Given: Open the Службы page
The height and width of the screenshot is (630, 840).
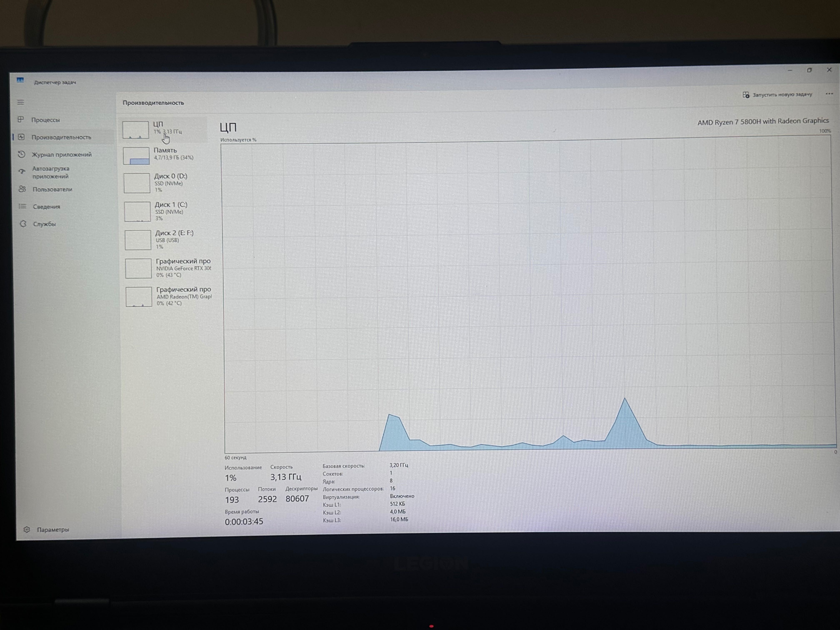Looking at the screenshot, I should point(44,224).
